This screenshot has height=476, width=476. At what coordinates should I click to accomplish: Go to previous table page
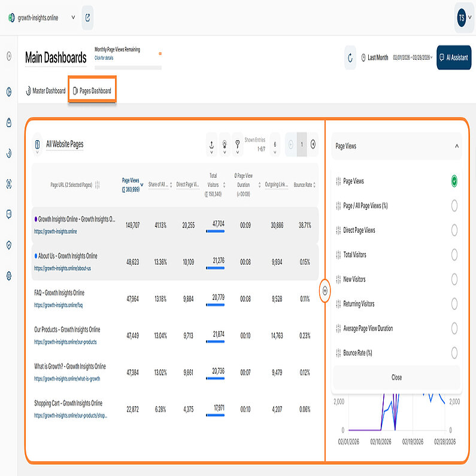click(x=291, y=144)
